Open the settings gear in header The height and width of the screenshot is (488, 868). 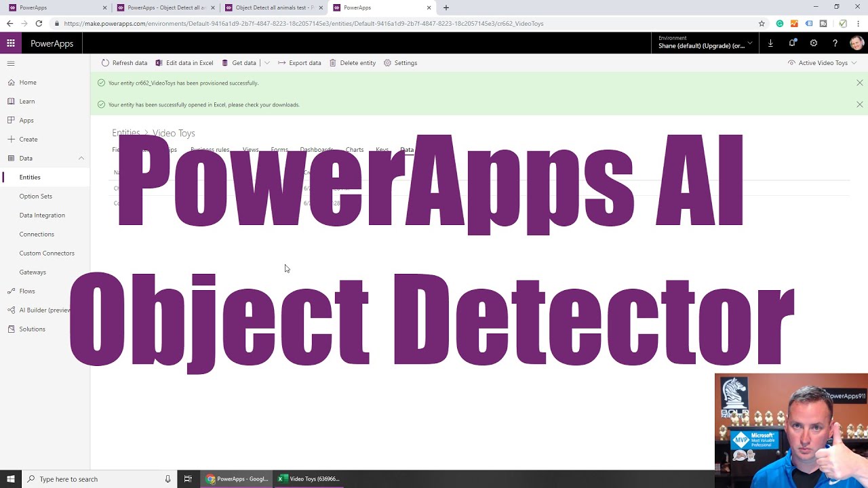point(814,43)
